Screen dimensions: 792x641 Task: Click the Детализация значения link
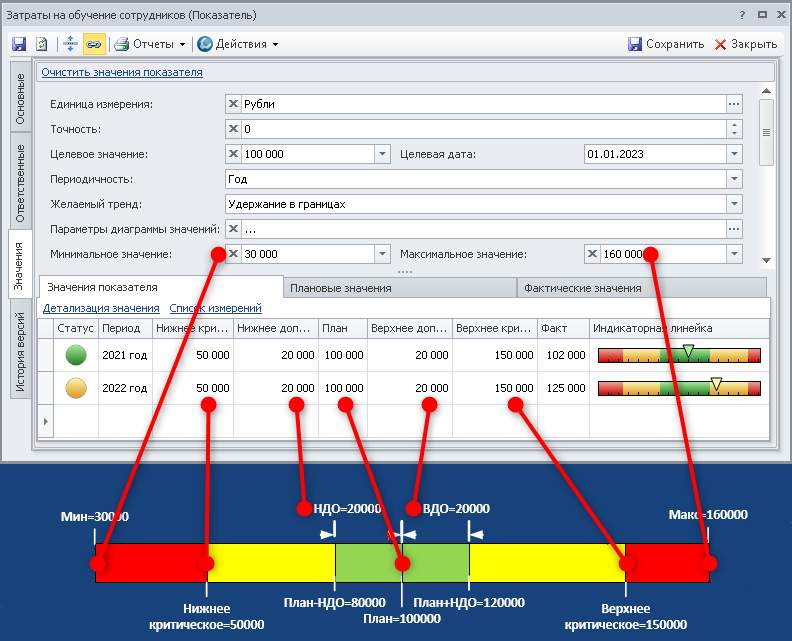coord(101,308)
